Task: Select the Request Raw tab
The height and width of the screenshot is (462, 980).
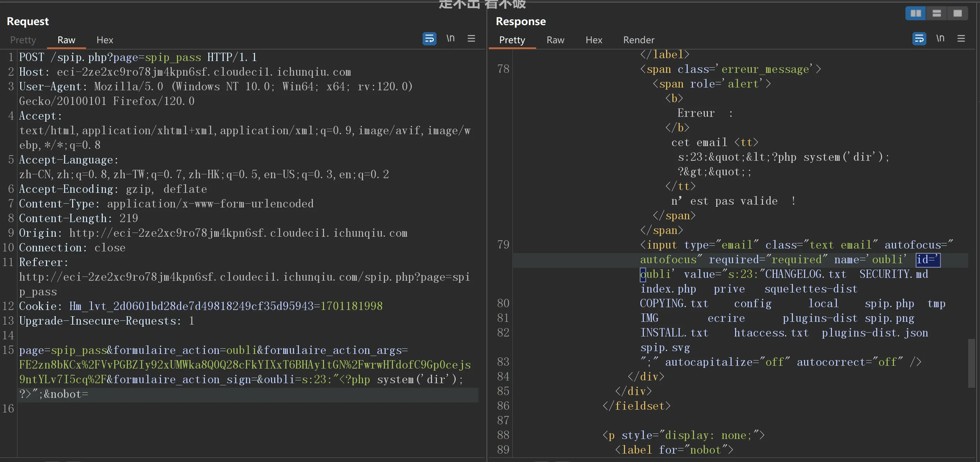Action: coord(66,40)
